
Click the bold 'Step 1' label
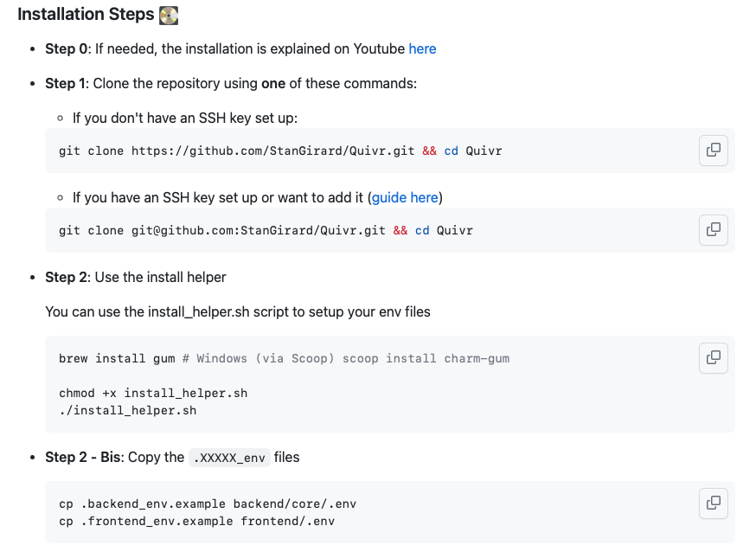pyautogui.click(x=66, y=83)
